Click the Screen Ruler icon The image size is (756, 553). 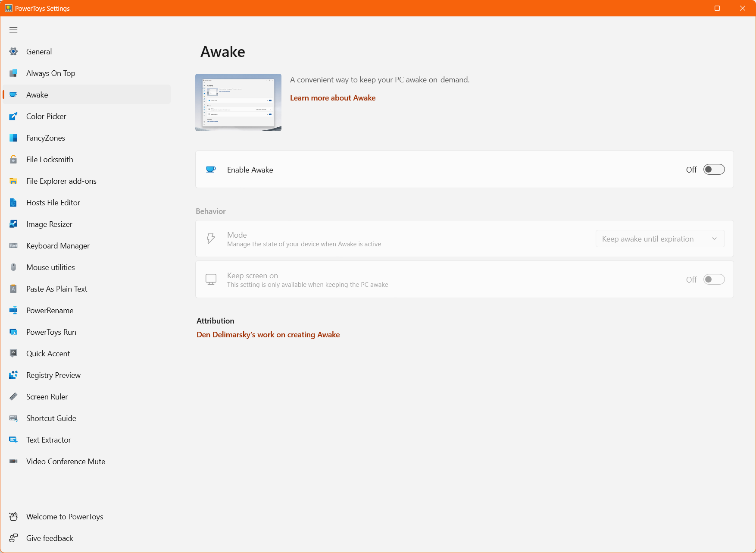13,396
